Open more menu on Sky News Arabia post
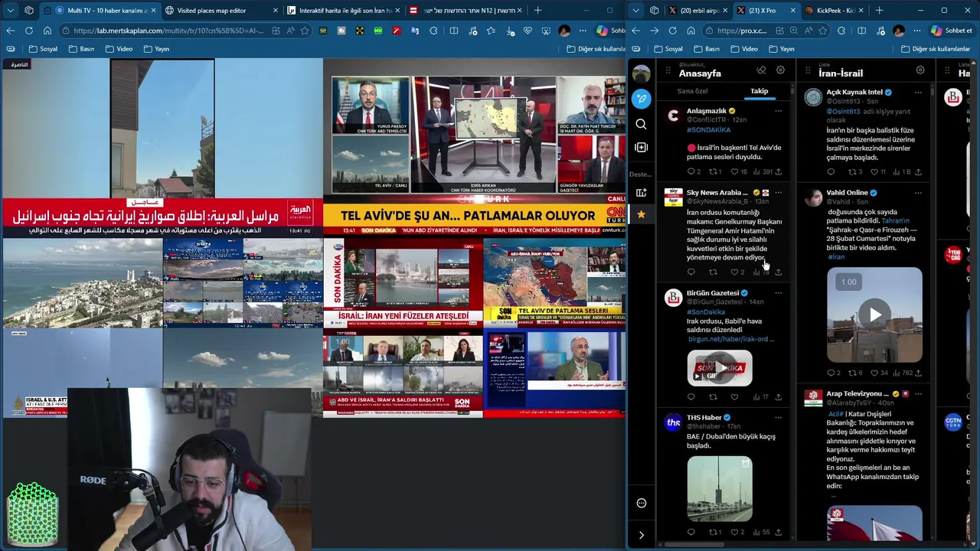This screenshot has height=551, width=980. point(778,193)
